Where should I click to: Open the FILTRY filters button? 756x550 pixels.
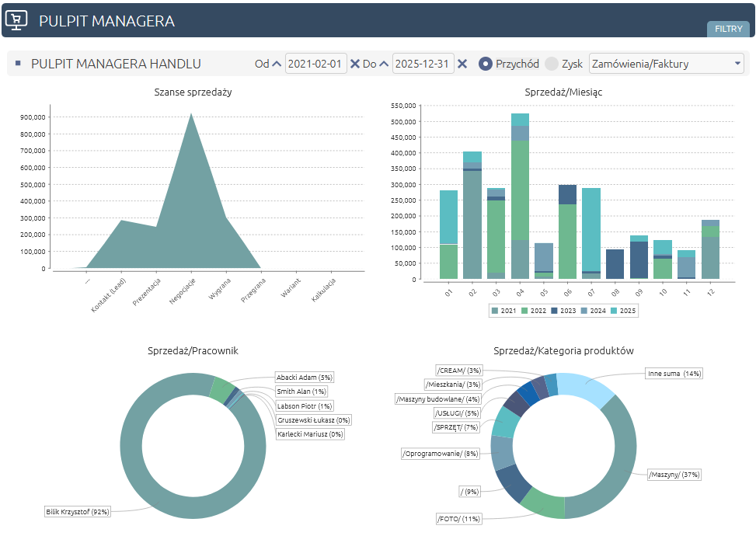click(x=728, y=29)
